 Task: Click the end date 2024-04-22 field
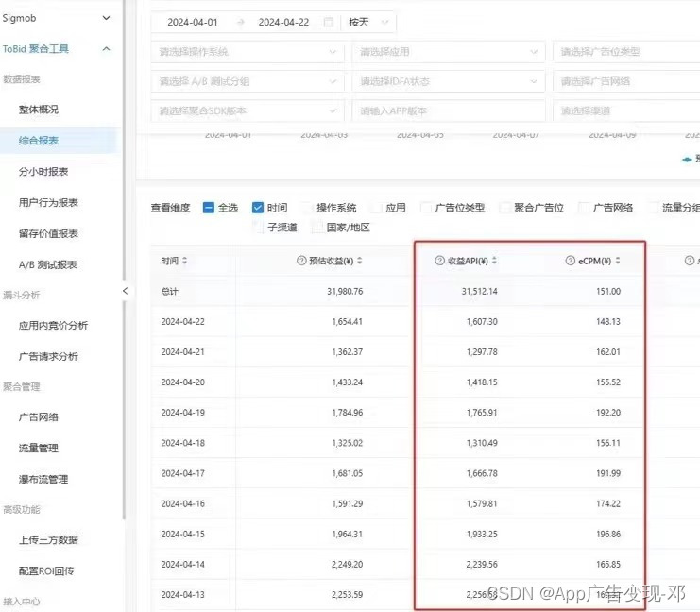(283, 22)
